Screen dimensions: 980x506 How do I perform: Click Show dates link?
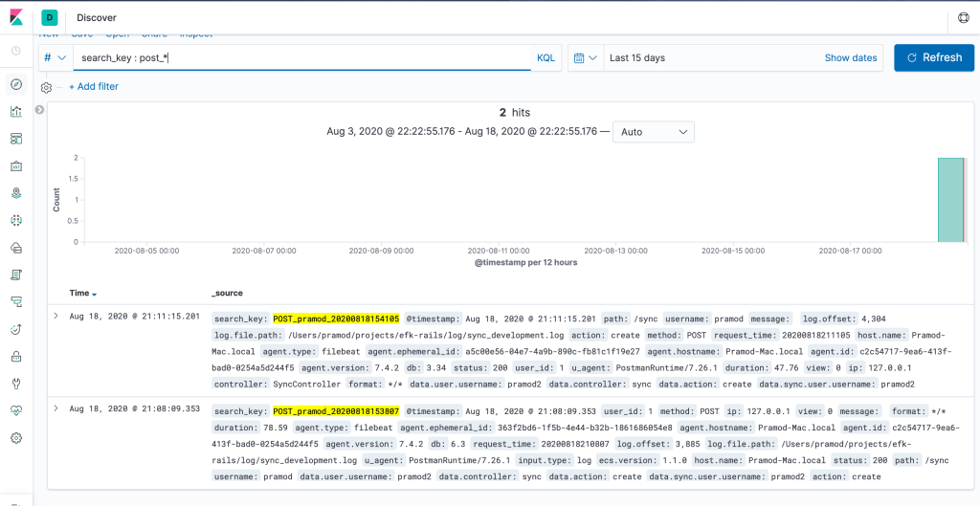850,58
